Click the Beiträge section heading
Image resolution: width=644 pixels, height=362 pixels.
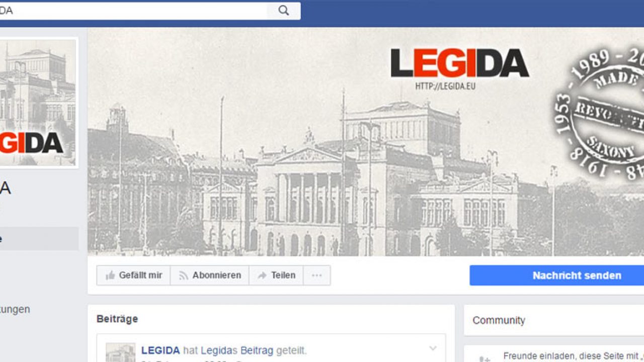[117, 319]
